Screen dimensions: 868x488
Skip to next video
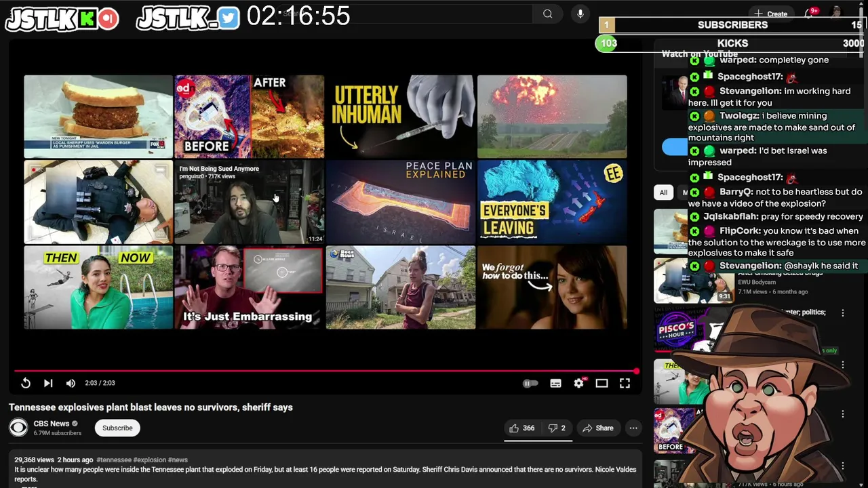48,383
